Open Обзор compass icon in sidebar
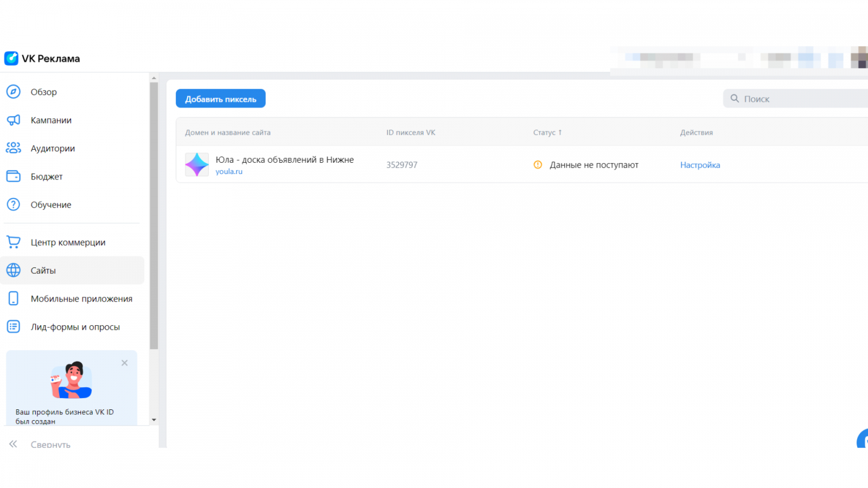868x488 pixels. tap(14, 92)
